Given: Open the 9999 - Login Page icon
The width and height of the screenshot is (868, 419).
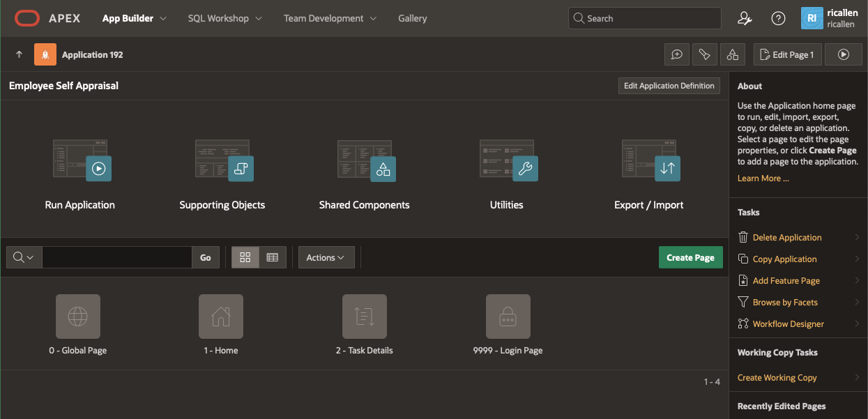Looking at the screenshot, I should click(x=508, y=317).
